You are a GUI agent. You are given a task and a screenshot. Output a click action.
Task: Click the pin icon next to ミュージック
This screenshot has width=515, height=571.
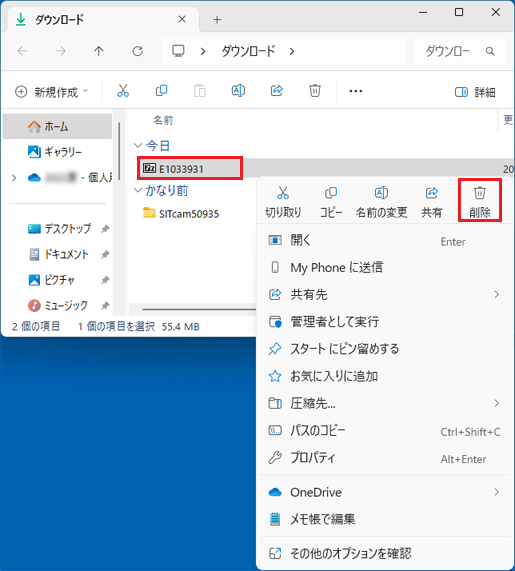(x=105, y=305)
